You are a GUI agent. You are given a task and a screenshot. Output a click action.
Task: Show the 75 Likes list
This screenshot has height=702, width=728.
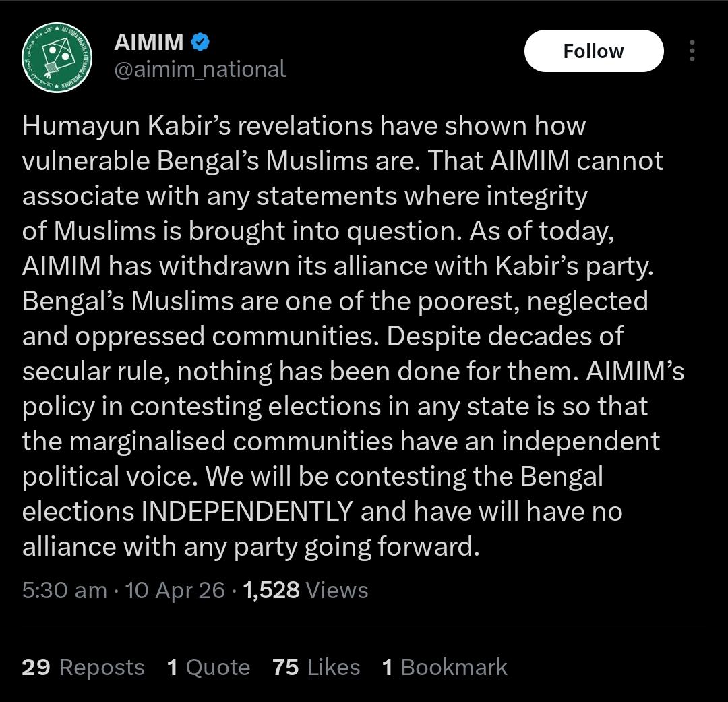316,667
